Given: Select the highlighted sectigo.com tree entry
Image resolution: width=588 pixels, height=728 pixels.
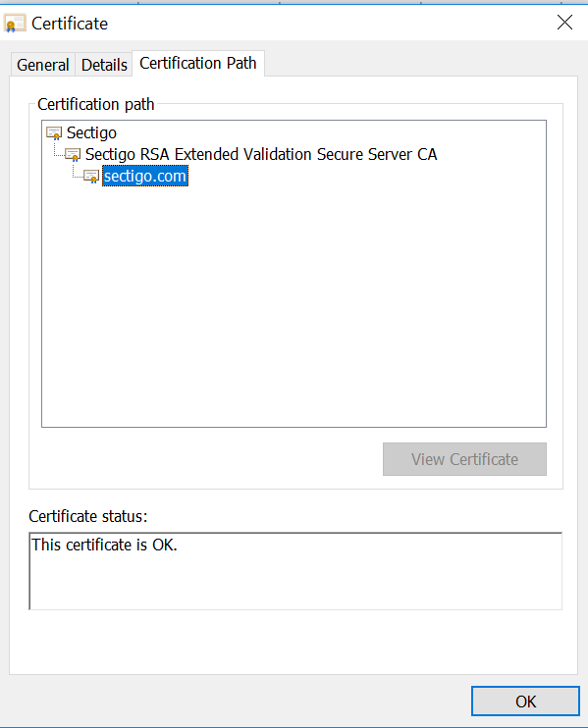Looking at the screenshot, I should tap(145, 176).
